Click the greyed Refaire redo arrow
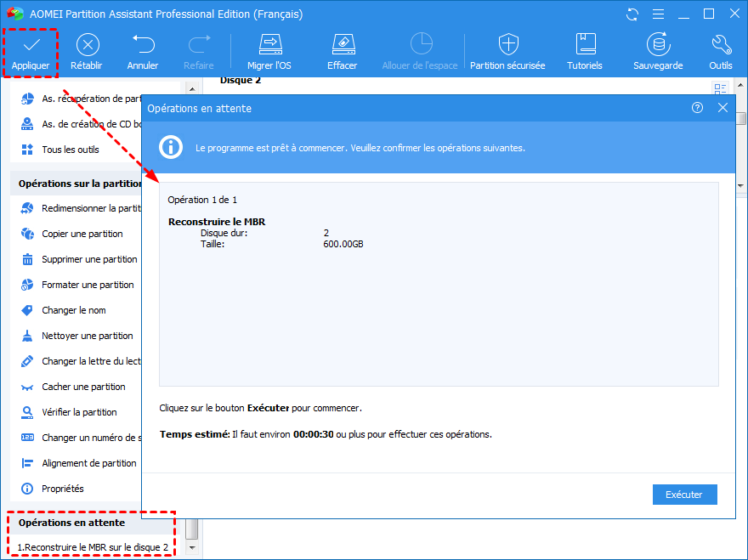 [x=199, y=44]
